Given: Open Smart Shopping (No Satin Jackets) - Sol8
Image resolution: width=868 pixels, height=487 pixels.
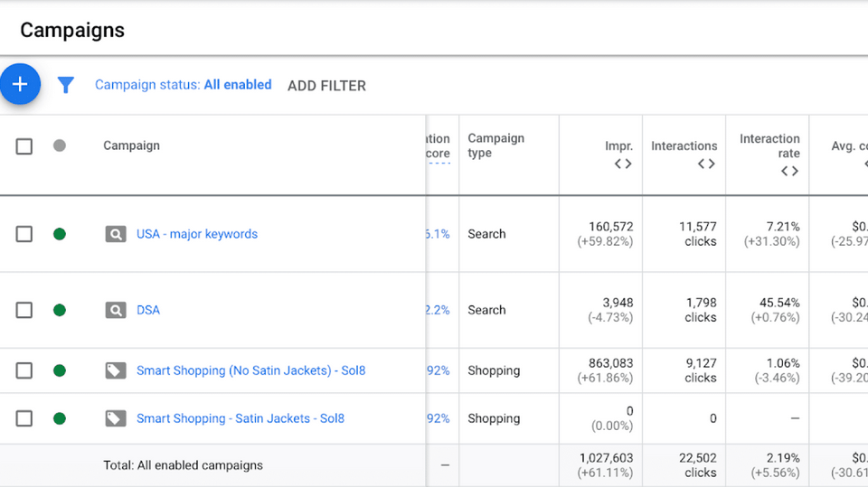Looking at the screenshot, I should point(250,370).
